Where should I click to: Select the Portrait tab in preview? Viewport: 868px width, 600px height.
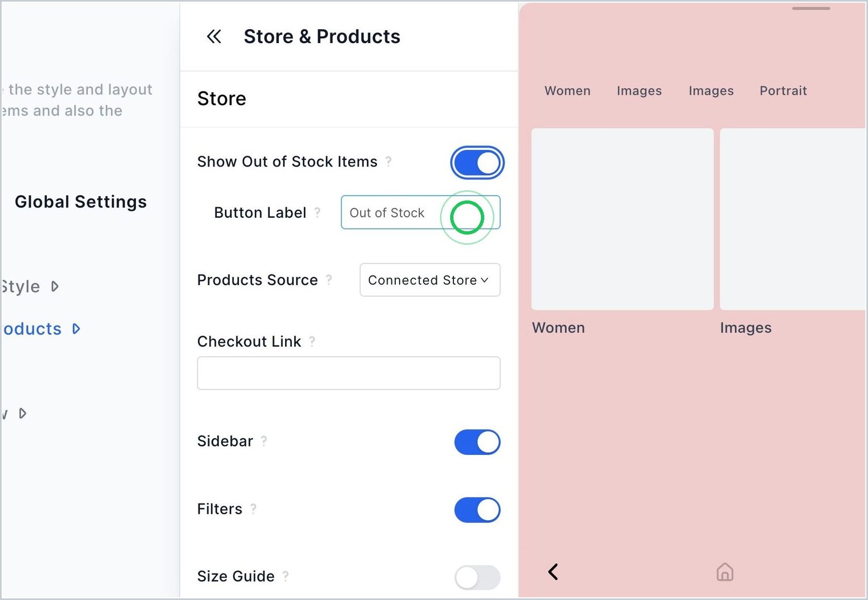point(783,91)
